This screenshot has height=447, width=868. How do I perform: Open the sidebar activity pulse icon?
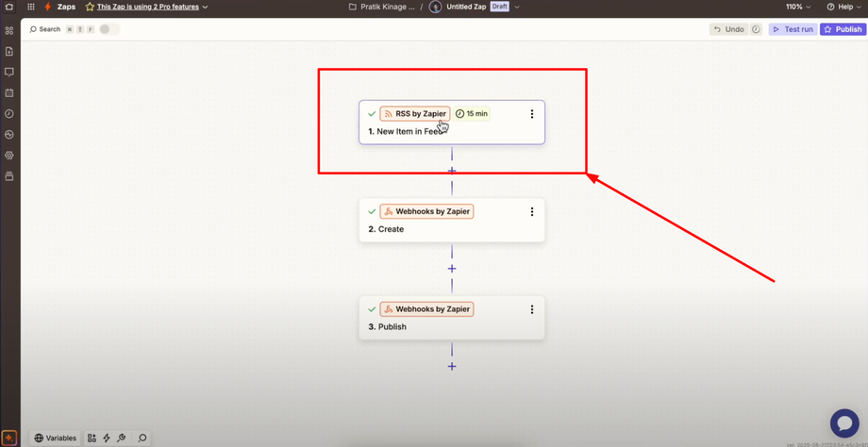pos(8,135)
